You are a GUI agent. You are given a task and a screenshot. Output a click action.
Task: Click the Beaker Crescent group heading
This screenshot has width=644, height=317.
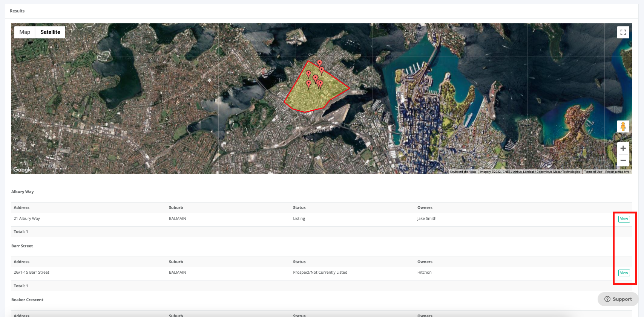pyautogui.click(x=27, y=300)
